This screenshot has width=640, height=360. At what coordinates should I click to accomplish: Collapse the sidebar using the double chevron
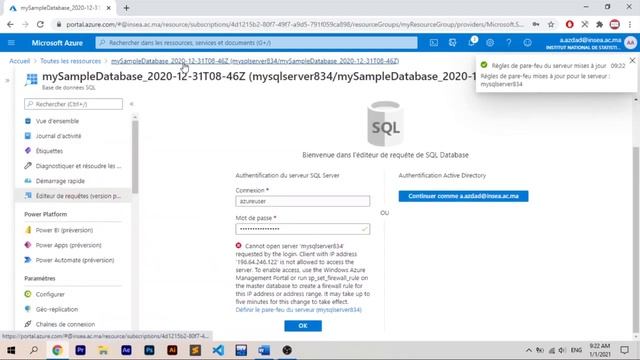tap(131, 104)
